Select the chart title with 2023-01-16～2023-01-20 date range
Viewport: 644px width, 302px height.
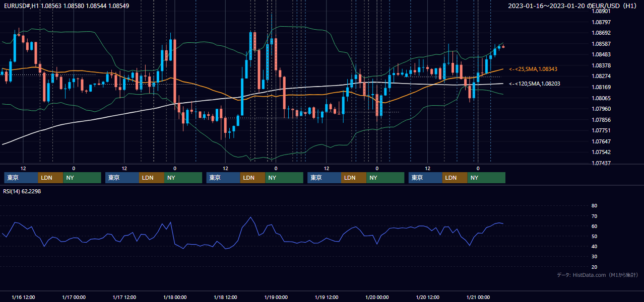point(573,6)
